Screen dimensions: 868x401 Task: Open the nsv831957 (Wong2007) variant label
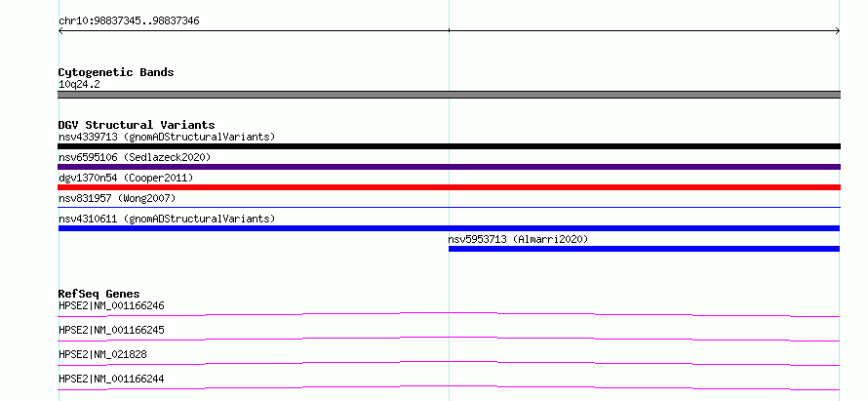click(117, 198)
